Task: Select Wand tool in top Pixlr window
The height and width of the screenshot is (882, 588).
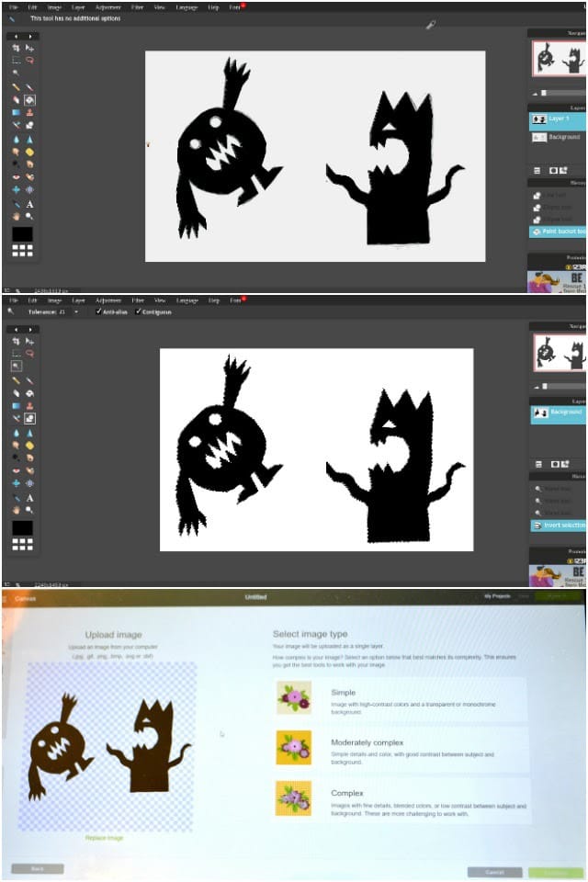Action: point(16,73)
